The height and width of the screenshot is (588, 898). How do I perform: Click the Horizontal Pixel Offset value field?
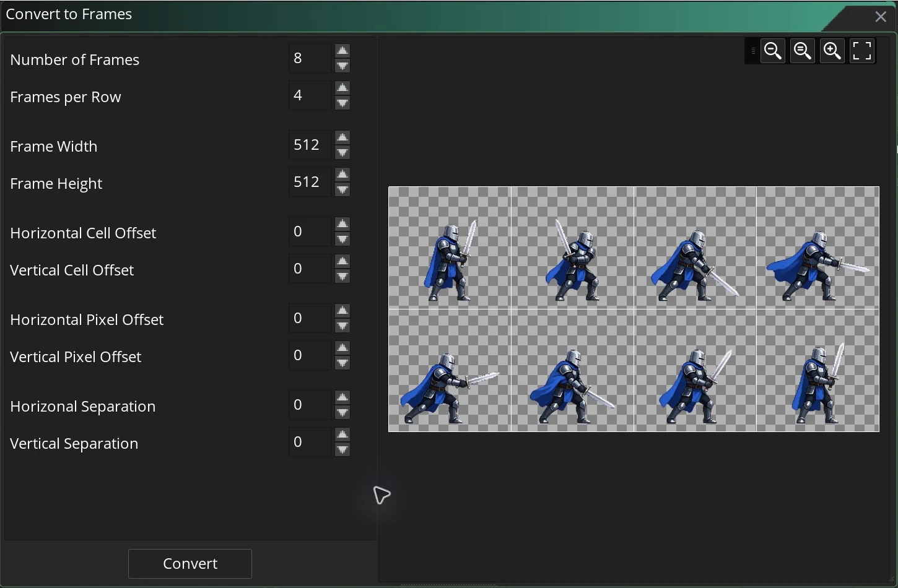click(311, 318)
